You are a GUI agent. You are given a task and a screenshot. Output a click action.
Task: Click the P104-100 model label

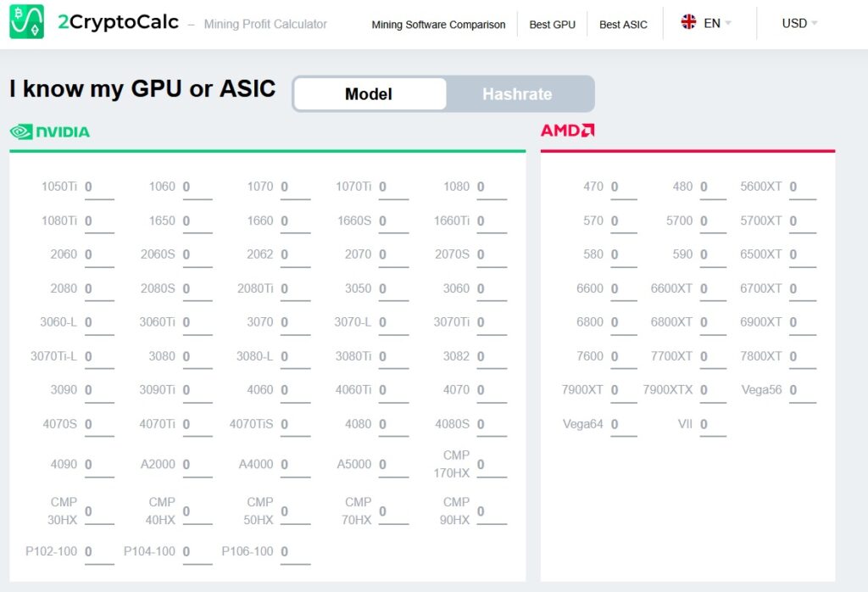pos(149,551)
